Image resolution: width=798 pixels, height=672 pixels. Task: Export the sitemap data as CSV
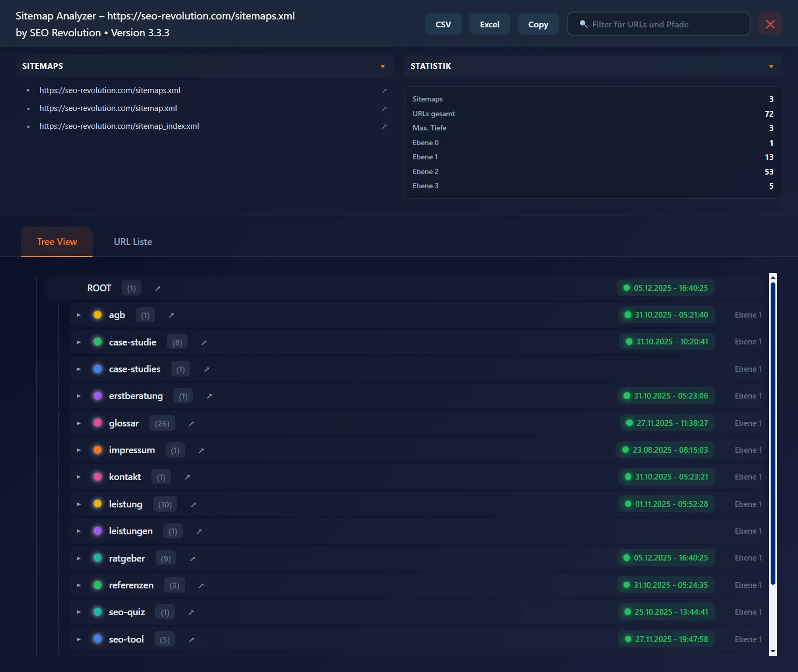443,24
